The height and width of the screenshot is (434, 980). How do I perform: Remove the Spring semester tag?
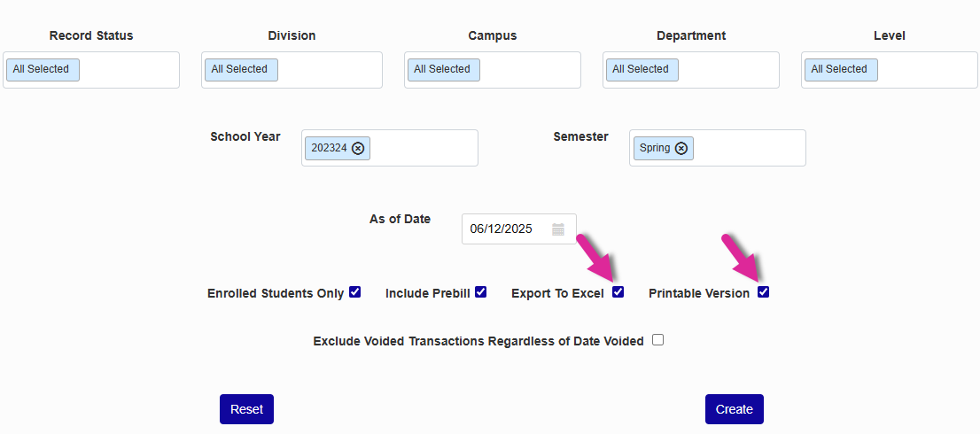point(681,149)
